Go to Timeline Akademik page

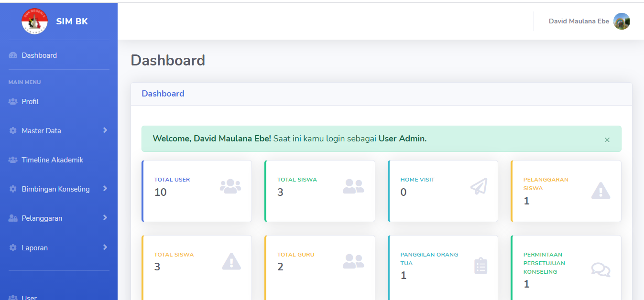52,160
